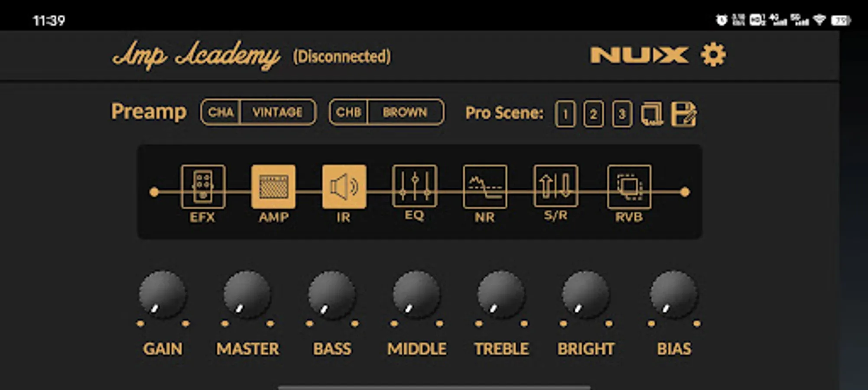This screenshot has width=868, height=390.
Task: Choose Pro Scene 1
Action: point(565,114)
